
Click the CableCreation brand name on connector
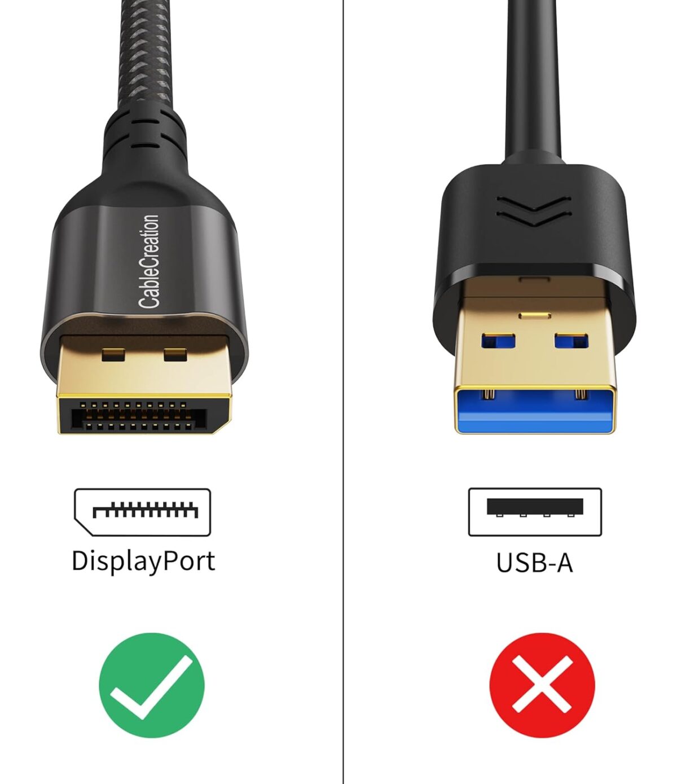click(149, 261)
